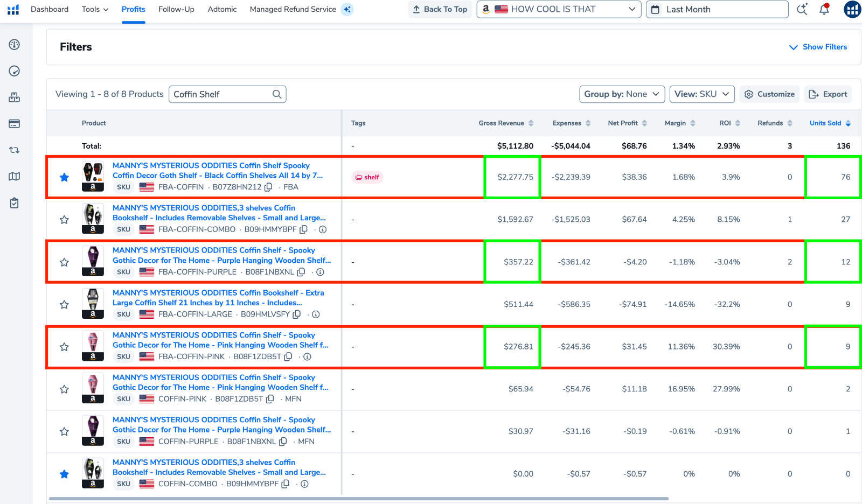
Task: Click the shelf tag badge
Action: tap(367, 177)
